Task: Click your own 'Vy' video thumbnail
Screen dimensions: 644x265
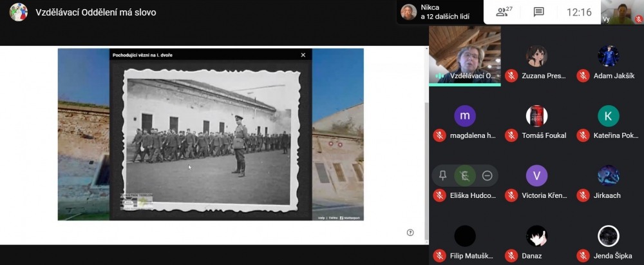Action: coord(622,12)
